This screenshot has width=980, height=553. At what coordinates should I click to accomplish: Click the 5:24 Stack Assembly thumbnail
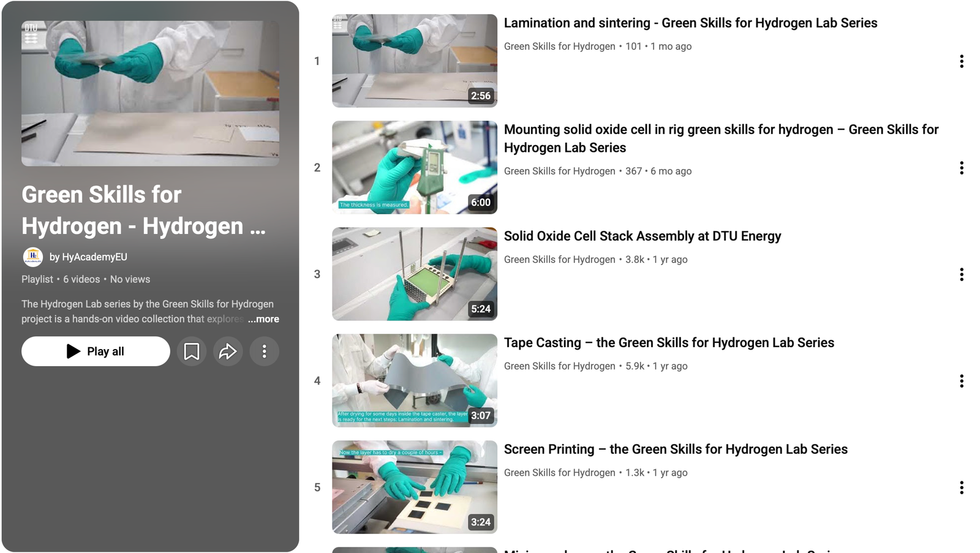pos(415,274)
